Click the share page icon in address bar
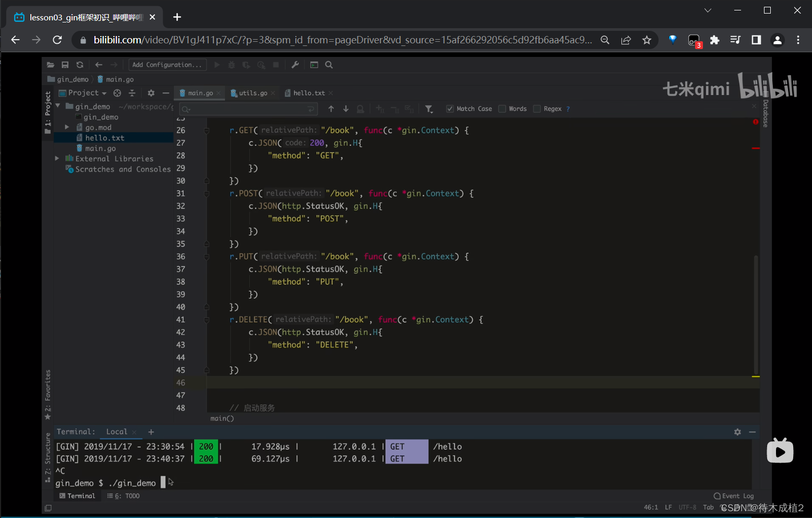This screenshot has width=812, height=518. click(626, 40)
